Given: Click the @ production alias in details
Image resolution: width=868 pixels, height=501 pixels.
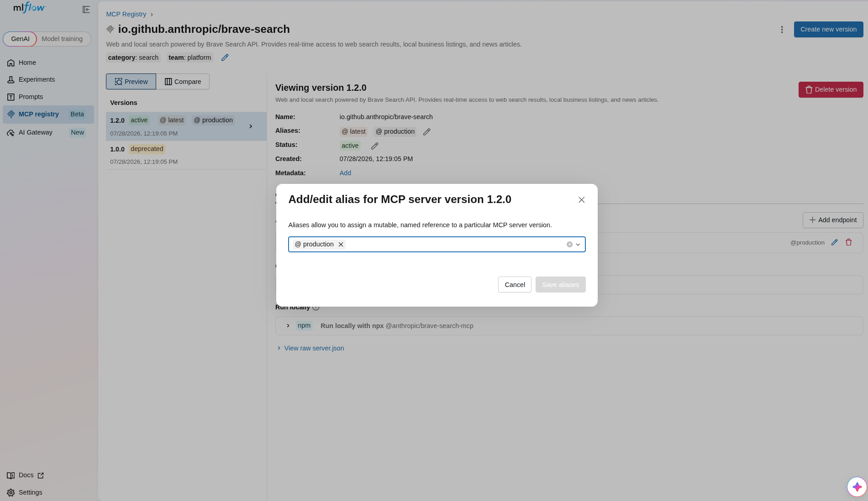Looking at the screenshot, I should point(395,131).
